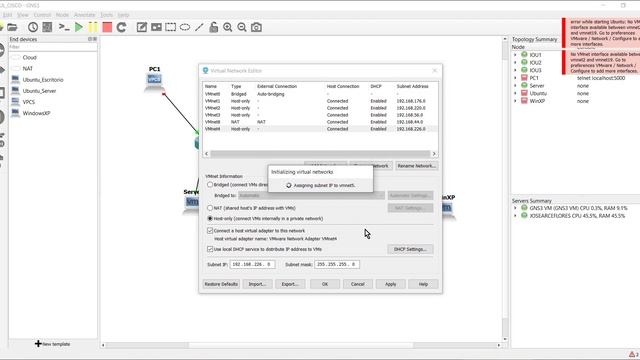This screenshot has height=360, width=640.
Task: Open the Edit menu
Action: click(x=7, y=15)
